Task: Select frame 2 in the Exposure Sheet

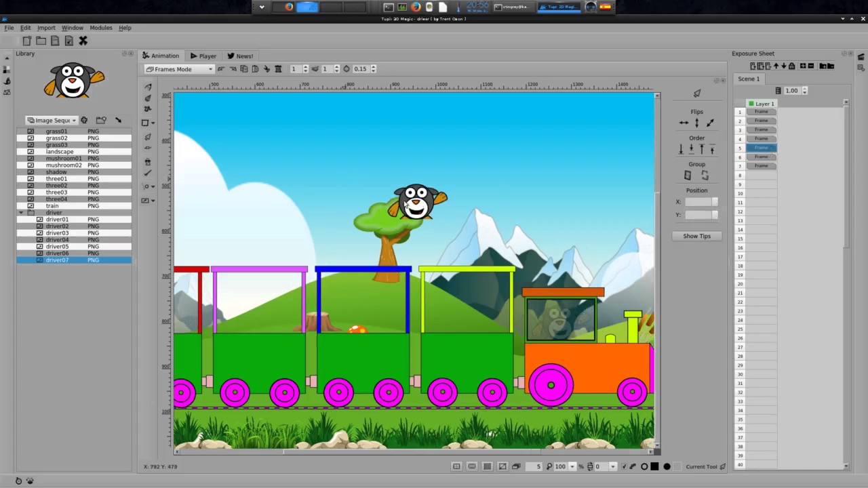Action: tap(762, 121)
